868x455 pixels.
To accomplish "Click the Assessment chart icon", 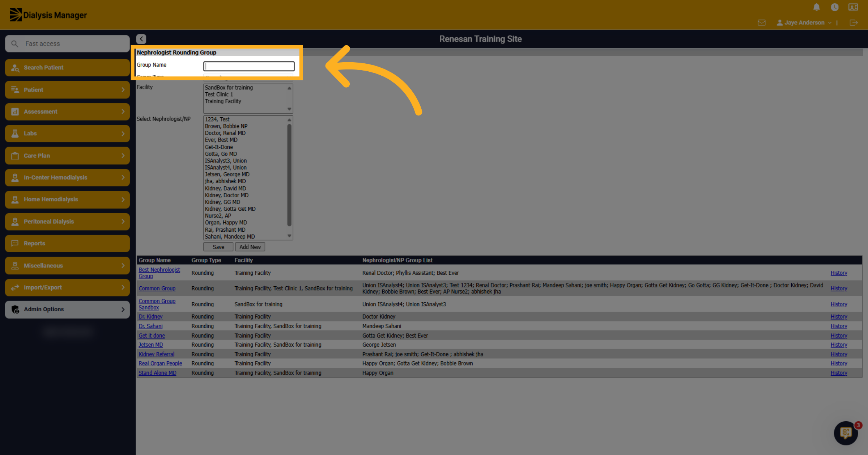I will pos(15,112).
